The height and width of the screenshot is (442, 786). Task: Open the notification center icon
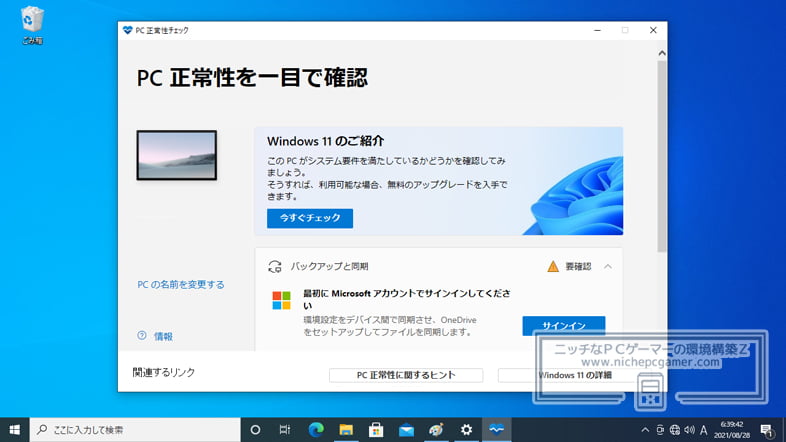point(766,430)
